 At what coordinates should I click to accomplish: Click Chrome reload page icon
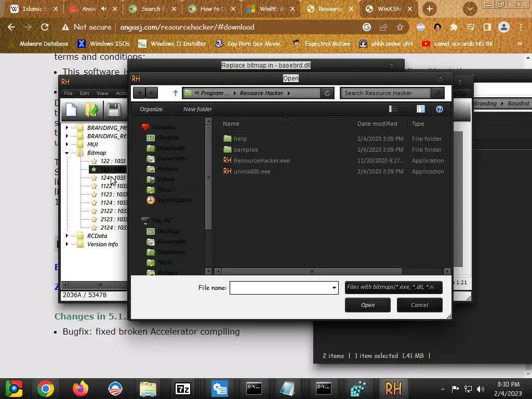(45, 27)
